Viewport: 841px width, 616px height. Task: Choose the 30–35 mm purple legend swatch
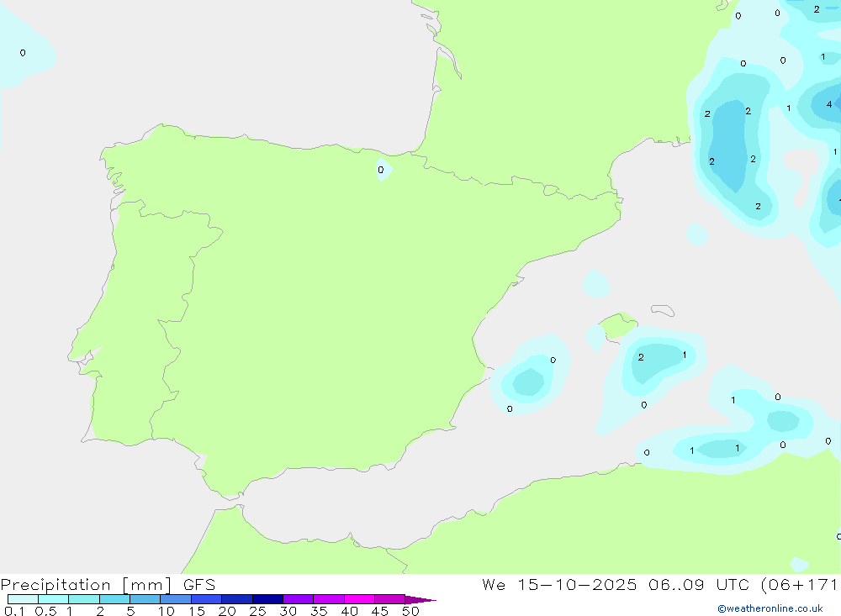tap(299, 599)
